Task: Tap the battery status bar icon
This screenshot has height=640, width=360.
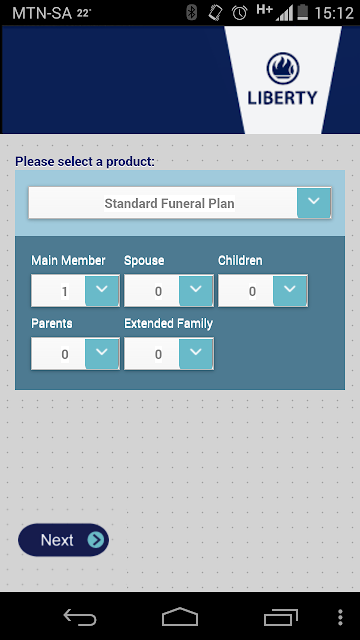Action: pos(302,13)
